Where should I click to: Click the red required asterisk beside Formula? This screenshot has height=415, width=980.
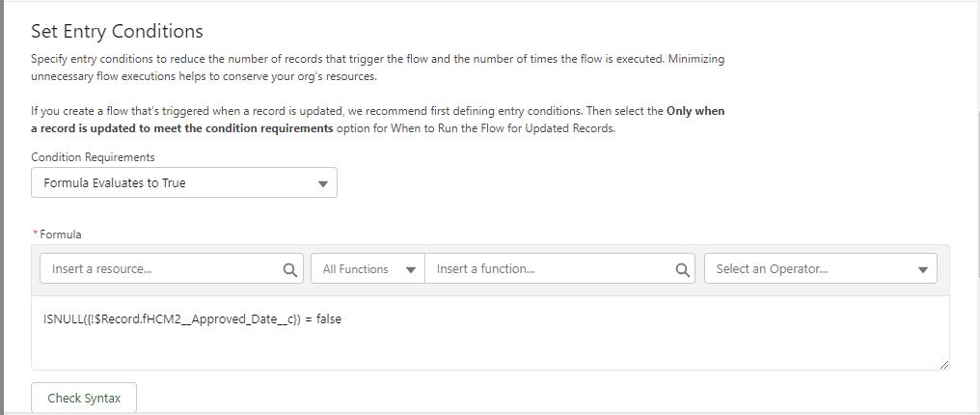tap(36, 235)
